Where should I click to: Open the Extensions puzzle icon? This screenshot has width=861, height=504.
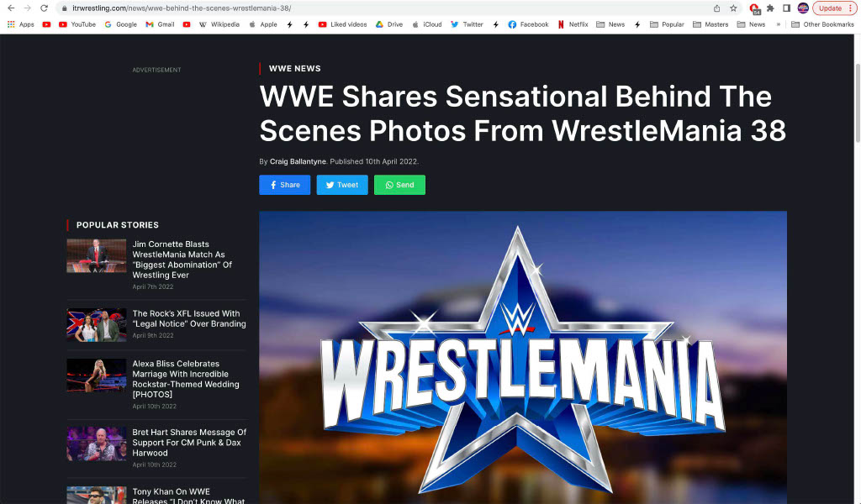[x=770, y=8]
